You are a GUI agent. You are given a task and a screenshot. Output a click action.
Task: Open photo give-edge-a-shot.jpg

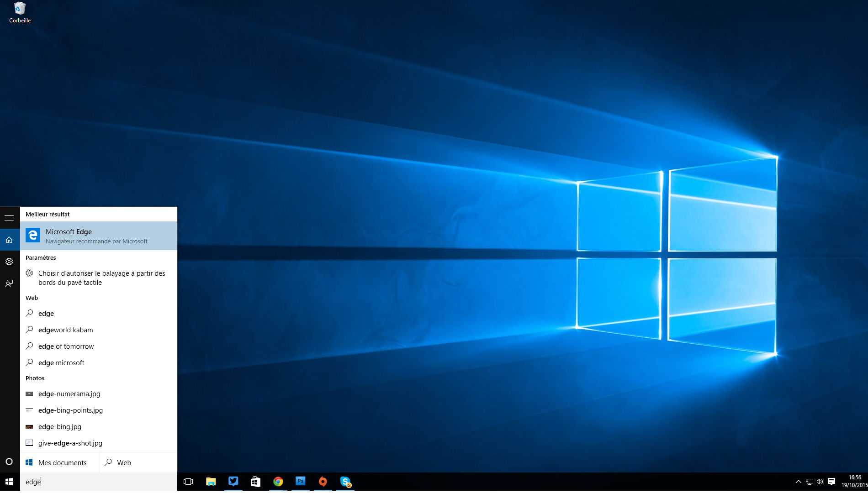click(x=99, y=443)
